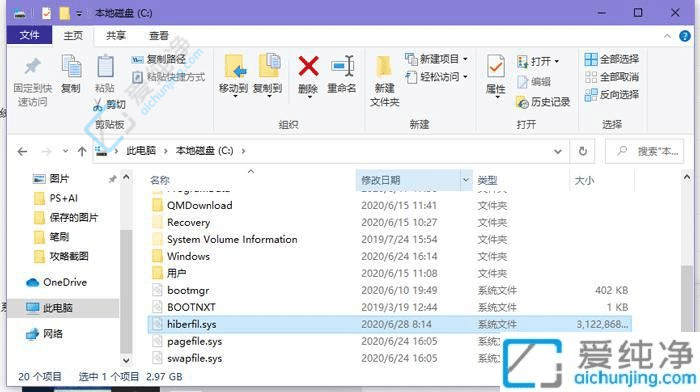
Task: Open the address bar history dropdown
Action: tap(558, 152)
